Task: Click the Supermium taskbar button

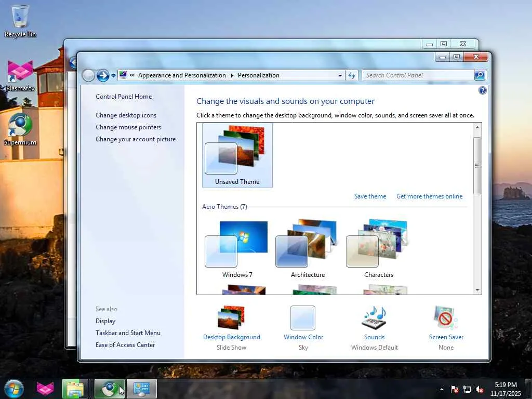Action: [109, 389]
